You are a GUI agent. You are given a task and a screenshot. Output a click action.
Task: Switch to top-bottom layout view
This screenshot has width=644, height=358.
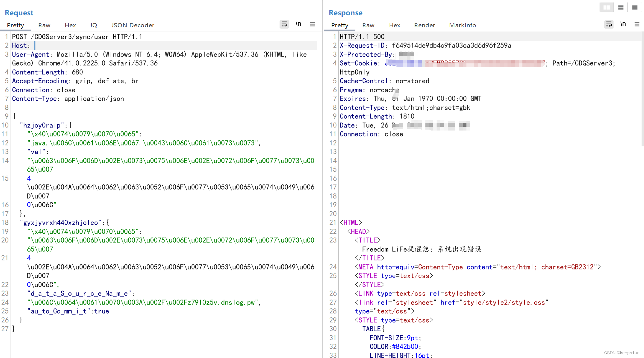pos(621,7)
